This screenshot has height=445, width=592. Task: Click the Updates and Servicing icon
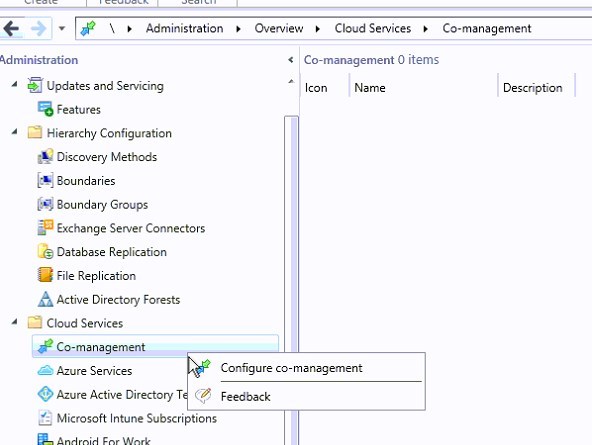35,85
